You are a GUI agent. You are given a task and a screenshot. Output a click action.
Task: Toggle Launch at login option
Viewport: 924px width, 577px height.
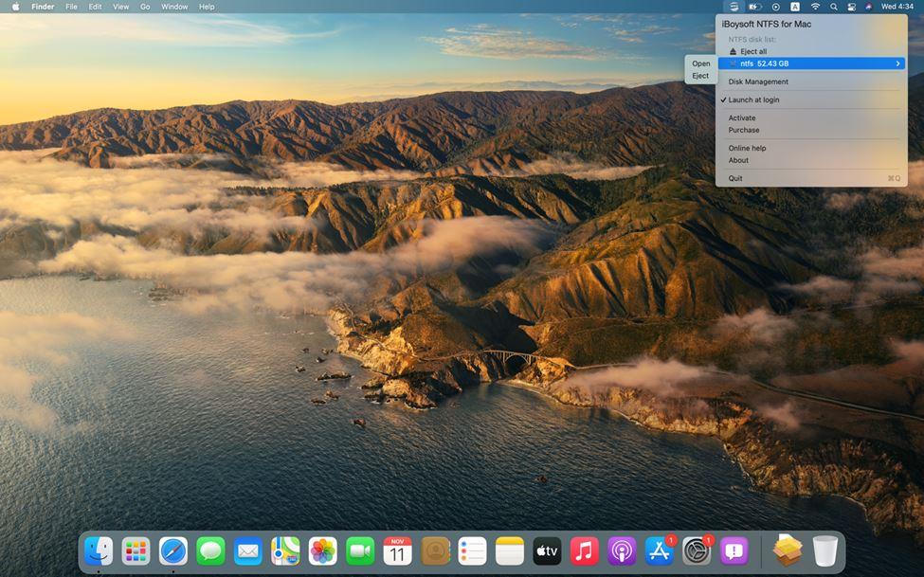(x=754, y=99)
